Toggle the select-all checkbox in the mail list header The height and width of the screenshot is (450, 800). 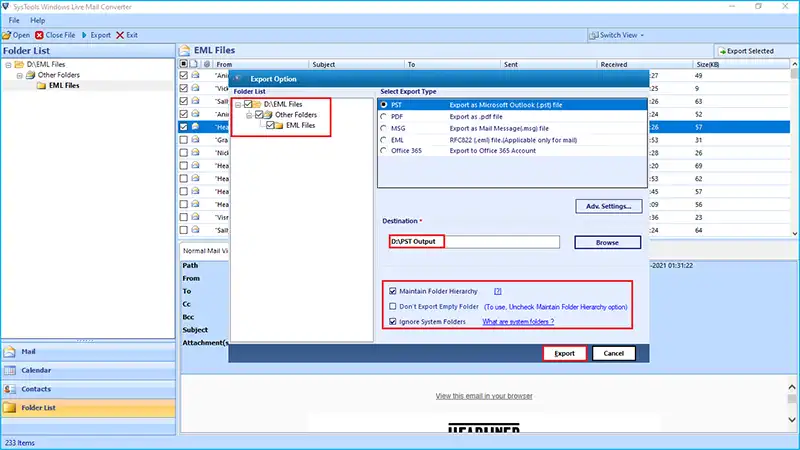[x=184, y=64]
